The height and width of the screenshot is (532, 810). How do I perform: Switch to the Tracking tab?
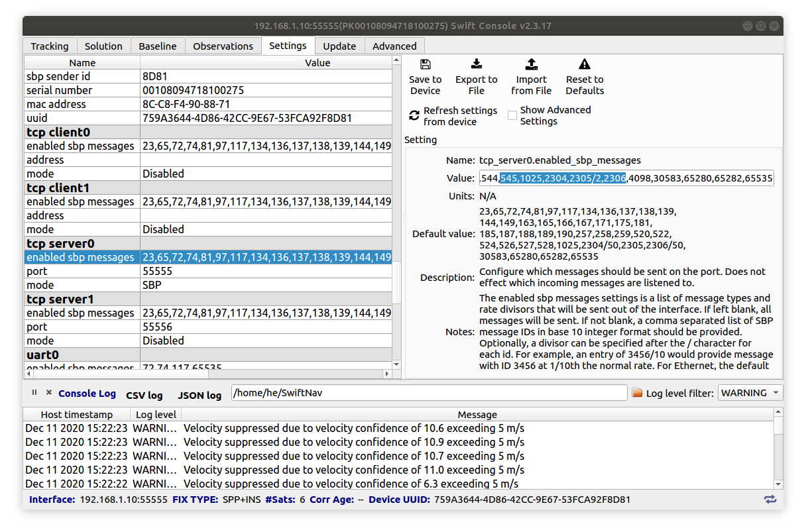point(50,46)
